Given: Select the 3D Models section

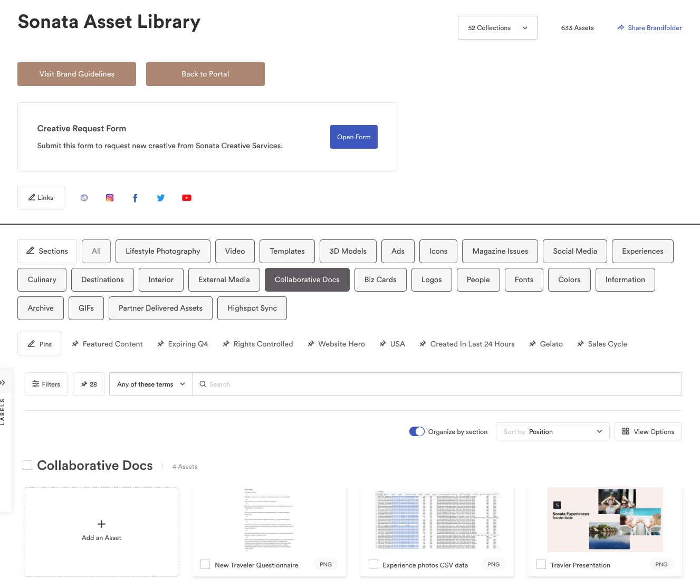Looking at the screenshot, I should [x=348, y=251].
